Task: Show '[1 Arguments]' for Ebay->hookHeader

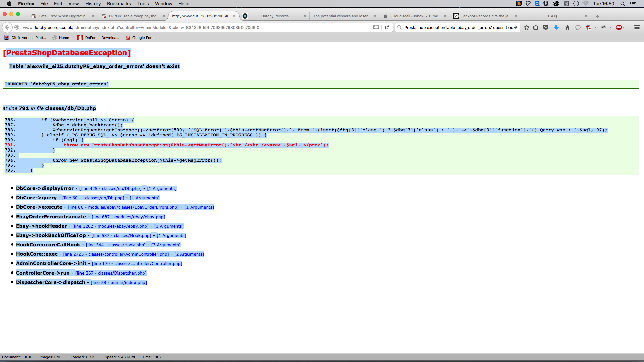Action: 169,226
